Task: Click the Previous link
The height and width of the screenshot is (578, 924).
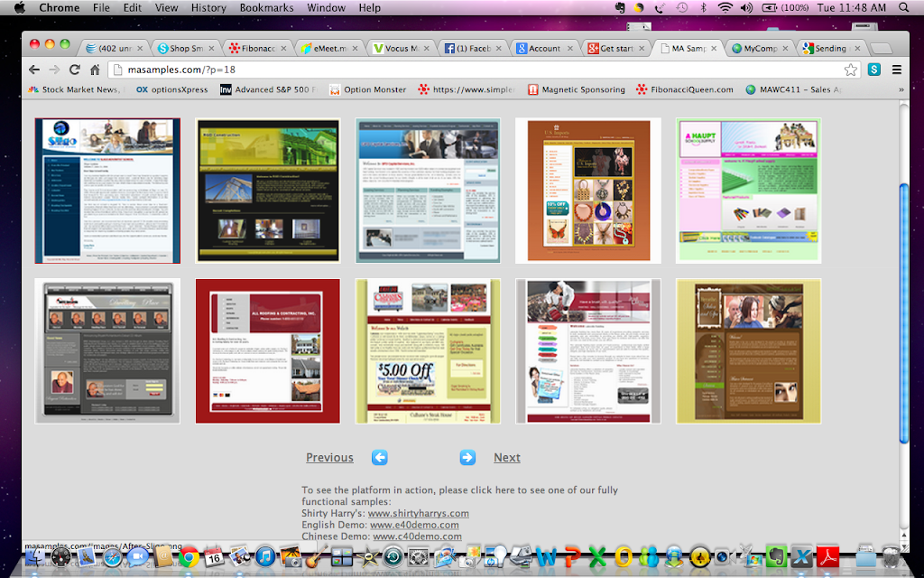Action: tap(329, 458)
